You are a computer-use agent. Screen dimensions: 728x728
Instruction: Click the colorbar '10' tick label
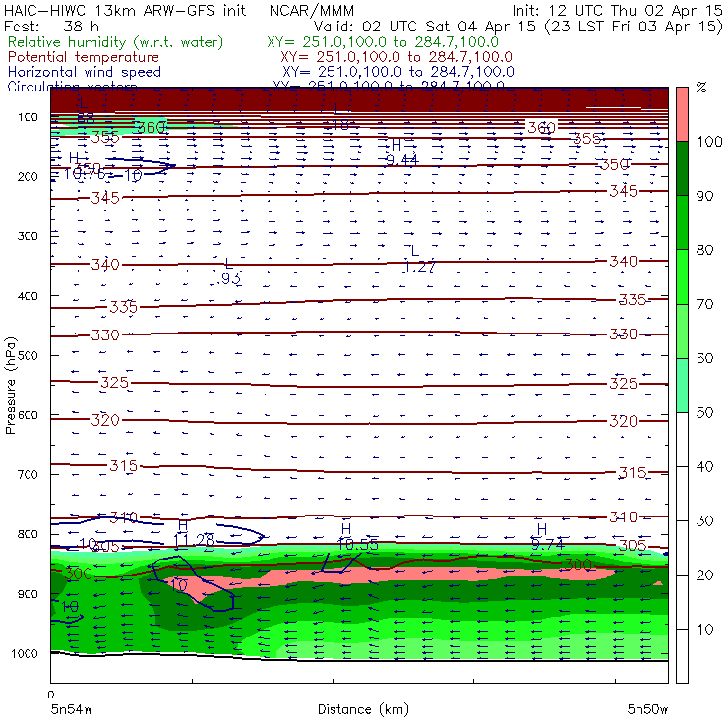point(704,629)
